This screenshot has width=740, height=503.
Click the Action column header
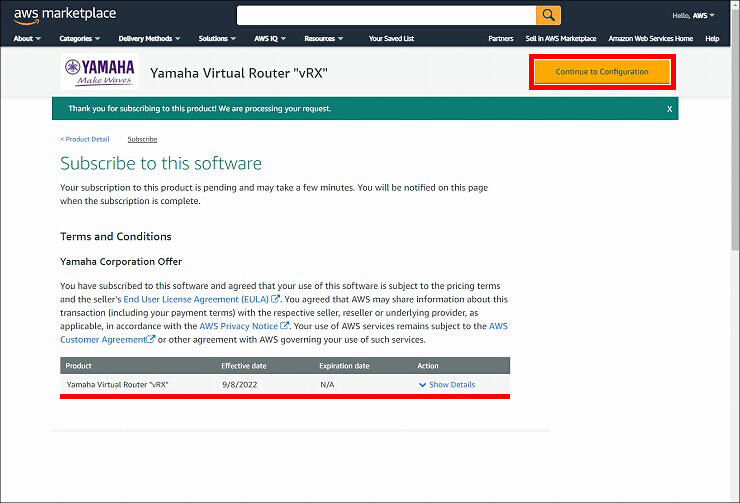428,366
